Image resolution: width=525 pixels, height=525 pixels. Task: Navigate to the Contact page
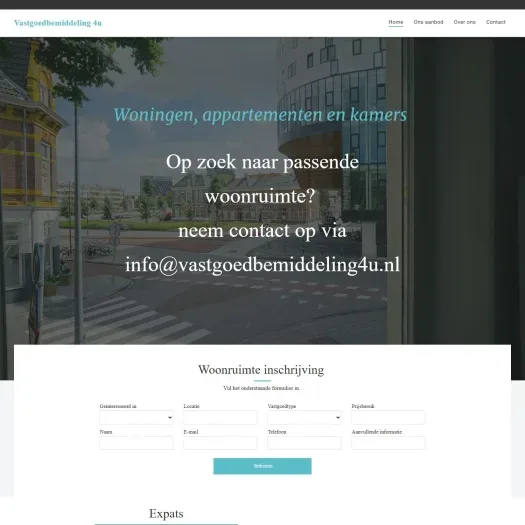click(x=496, y=22)
